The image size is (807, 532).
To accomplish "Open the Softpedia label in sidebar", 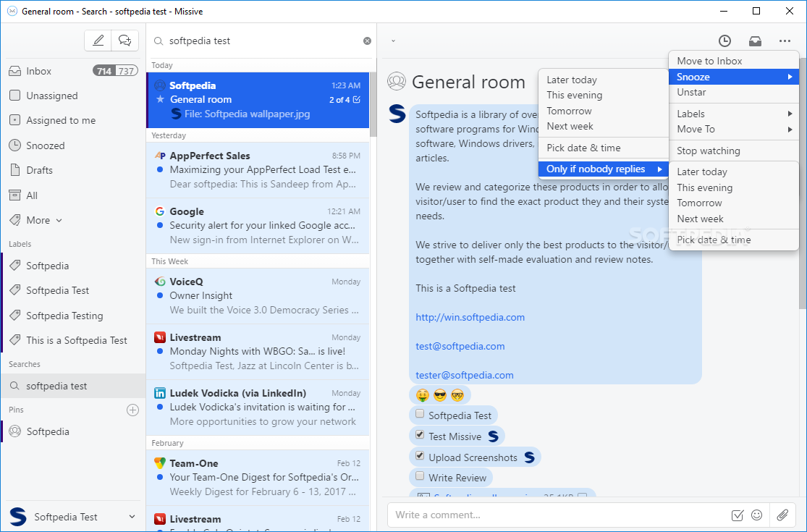I will point(74,266).
